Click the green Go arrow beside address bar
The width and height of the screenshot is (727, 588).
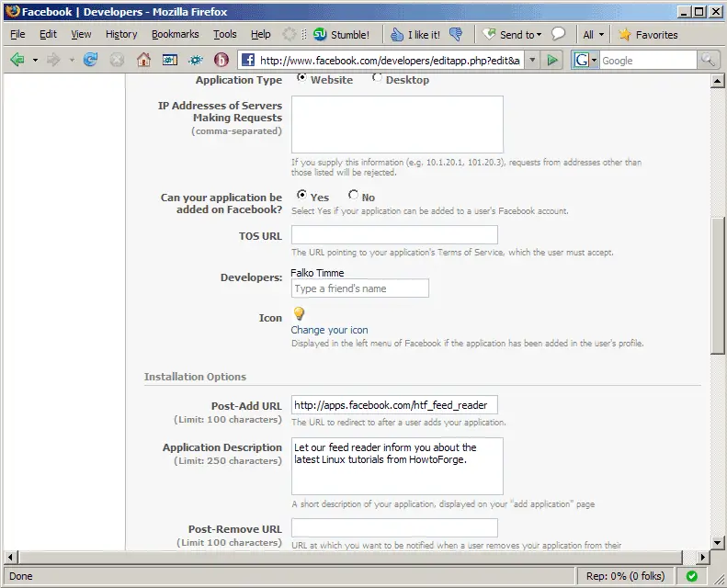[552, 60]
